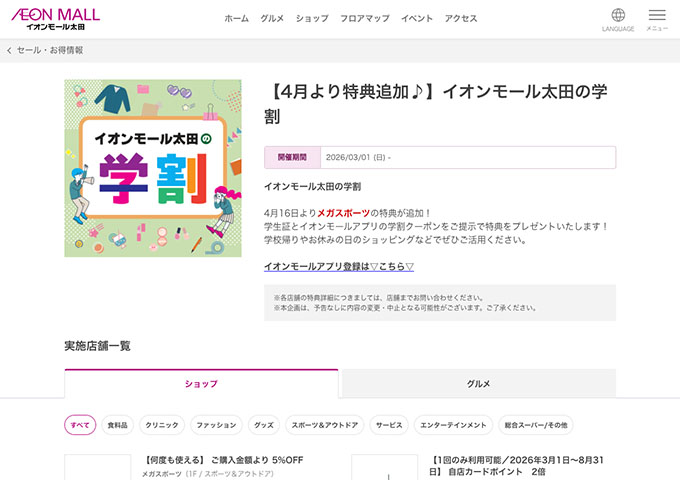The image size is (680, 480).
Task: Open the ご購入金額より 5%OFF offer
Action: click(223, 460)
